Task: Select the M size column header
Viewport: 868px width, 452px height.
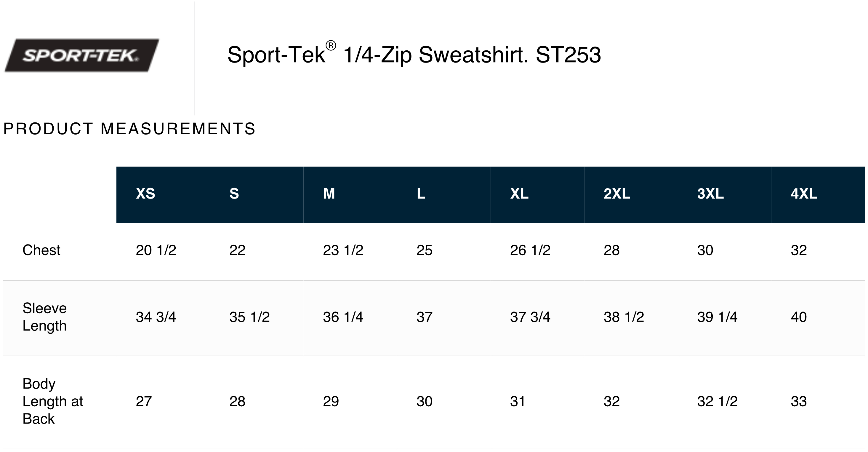Action: (329, 194)
